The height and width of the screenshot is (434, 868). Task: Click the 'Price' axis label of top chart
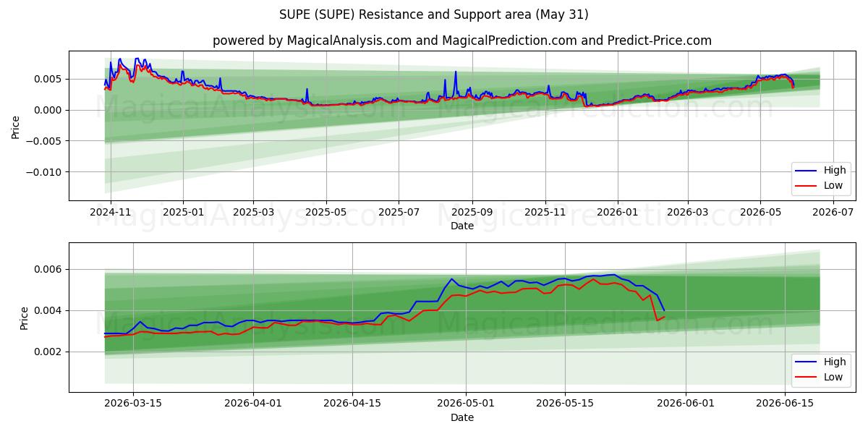(x=16, y=125)
